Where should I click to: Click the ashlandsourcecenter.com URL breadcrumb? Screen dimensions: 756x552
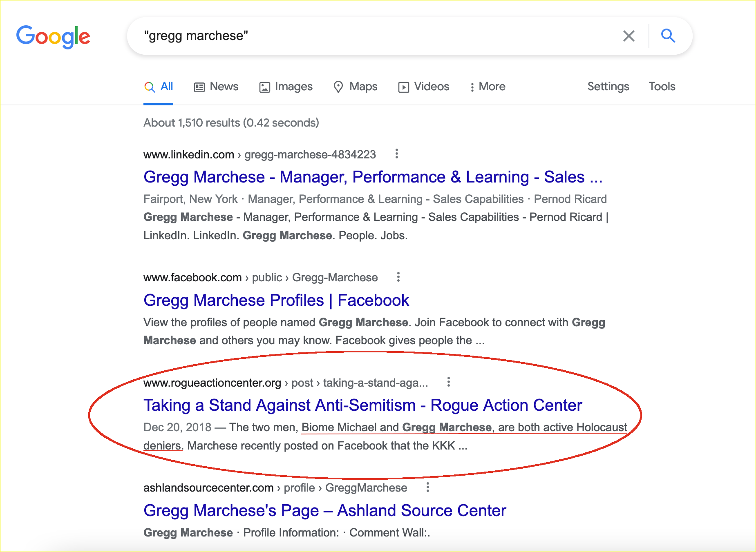[275, 487]
